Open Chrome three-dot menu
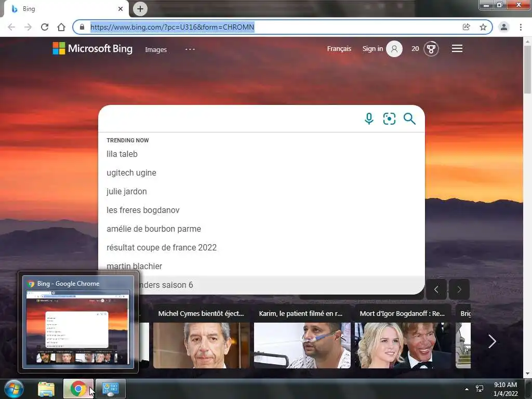 coord(521,27)
